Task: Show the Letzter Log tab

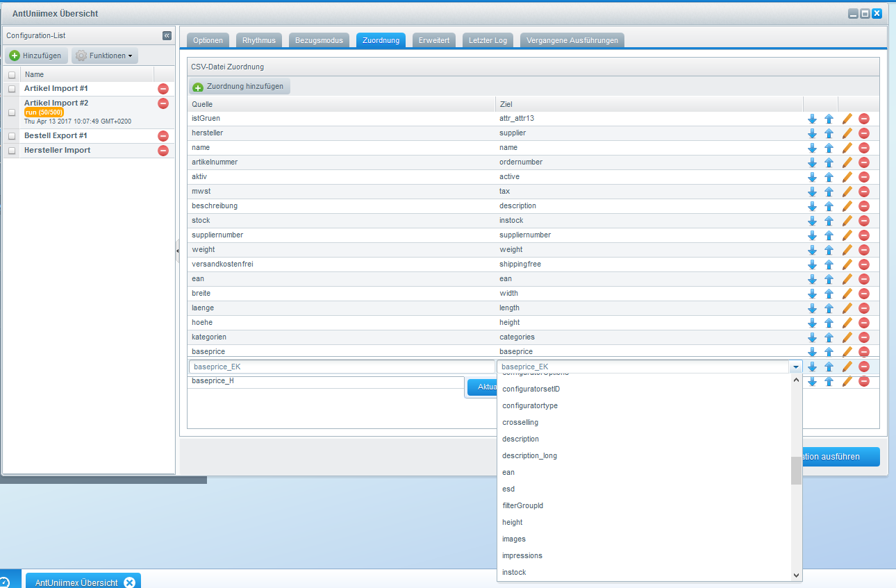Action: tap(488, 40)
